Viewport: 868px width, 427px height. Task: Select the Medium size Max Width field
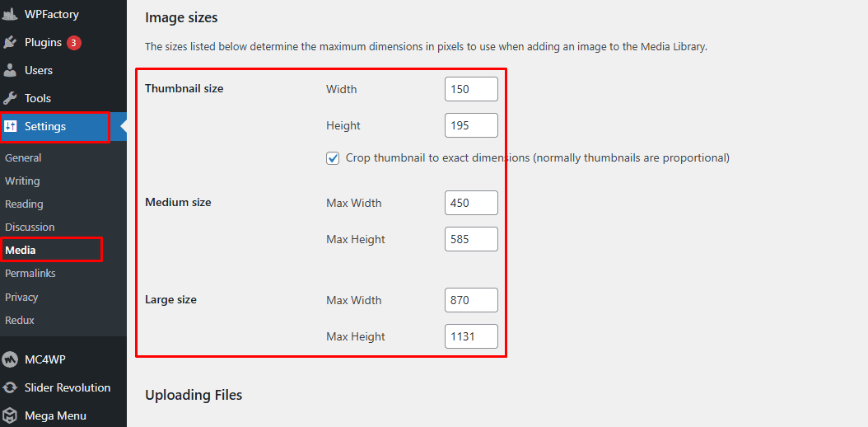(471, 203)
